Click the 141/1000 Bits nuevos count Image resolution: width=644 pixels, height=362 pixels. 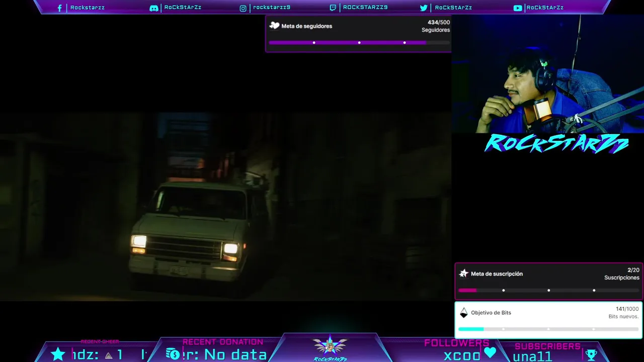point(623,313)
